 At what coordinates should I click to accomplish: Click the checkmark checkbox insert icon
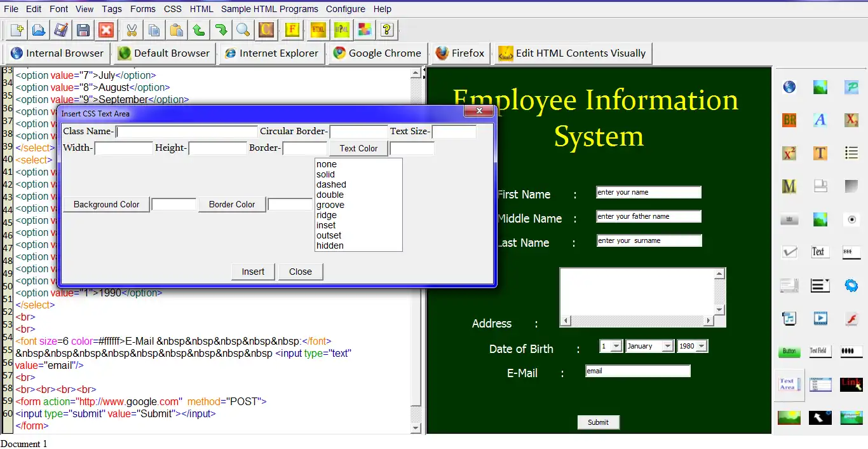789,252
